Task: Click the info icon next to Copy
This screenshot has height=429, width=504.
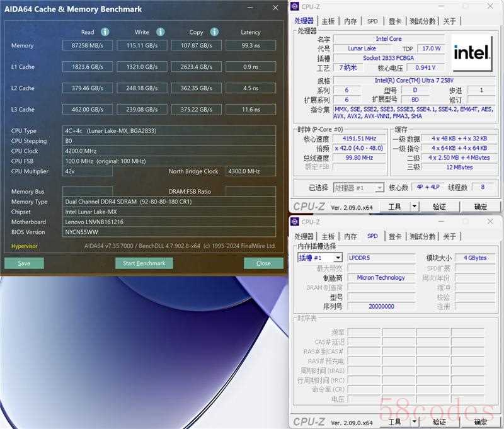Action: (x=214, y=32)
